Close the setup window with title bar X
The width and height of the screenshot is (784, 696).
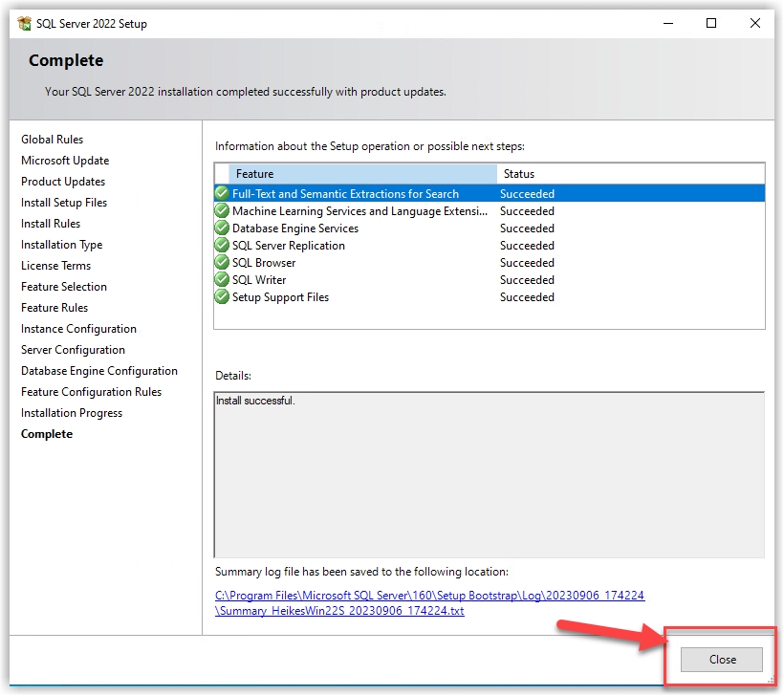pos(754,23)
